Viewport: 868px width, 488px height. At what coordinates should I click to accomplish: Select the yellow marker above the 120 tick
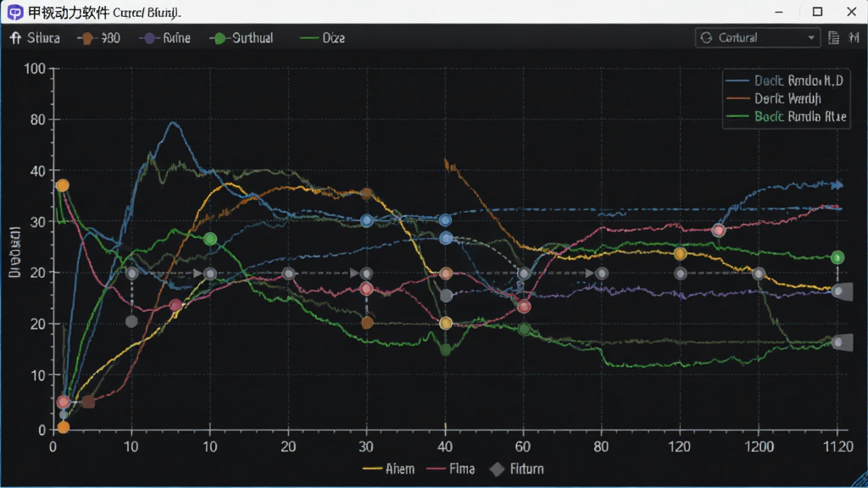tap(681, 254)
